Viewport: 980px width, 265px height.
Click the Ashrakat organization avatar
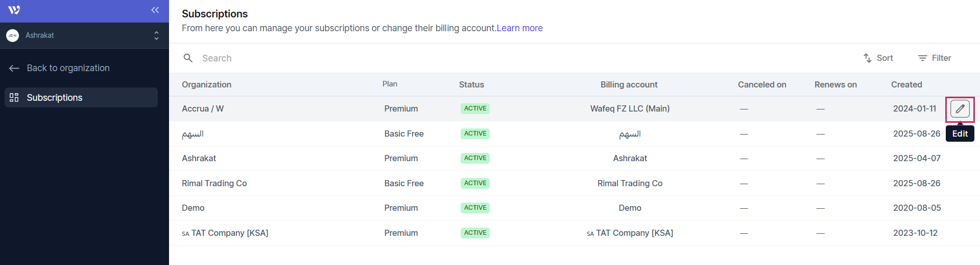click(13, 35)
